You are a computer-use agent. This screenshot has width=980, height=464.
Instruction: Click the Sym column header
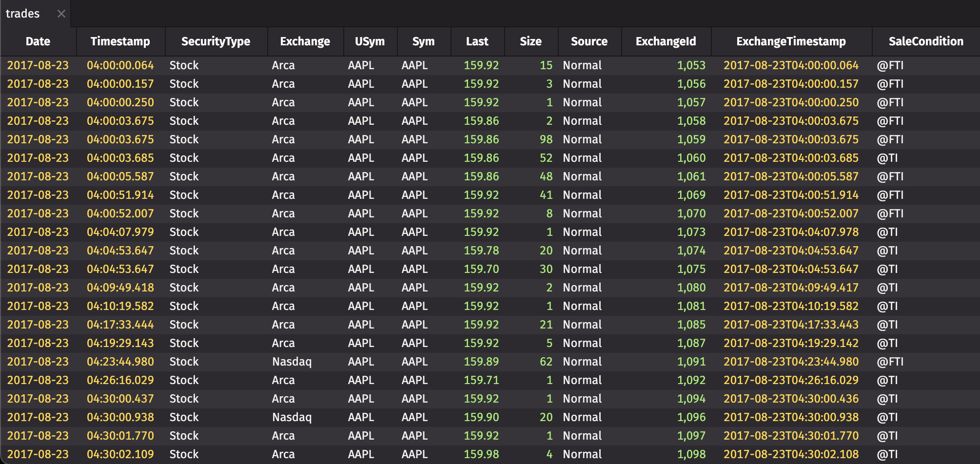(423, 41)
